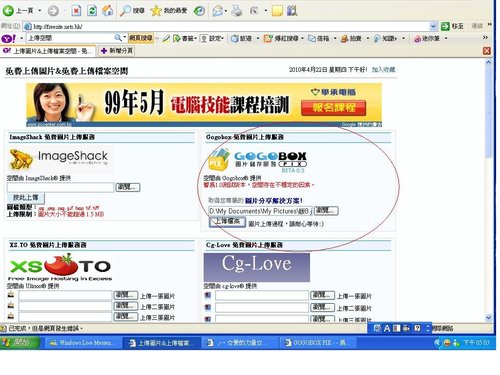Open dropdown arrow next to the Edit icon
Image resolution: width=500 pixels, height=375 pixels.
[x=266, y=11]
